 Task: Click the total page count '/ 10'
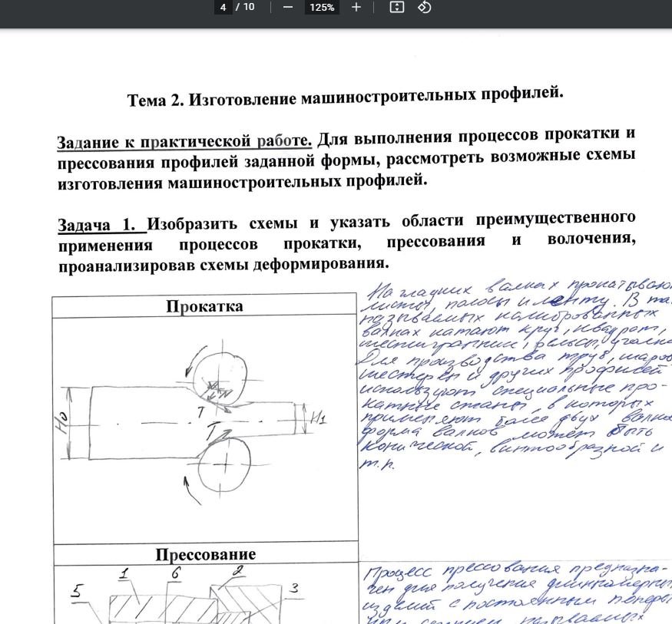[245, 7]
